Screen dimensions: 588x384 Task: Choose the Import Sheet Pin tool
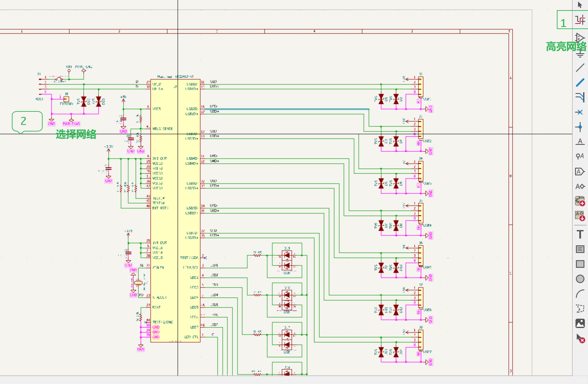[580, 216]
